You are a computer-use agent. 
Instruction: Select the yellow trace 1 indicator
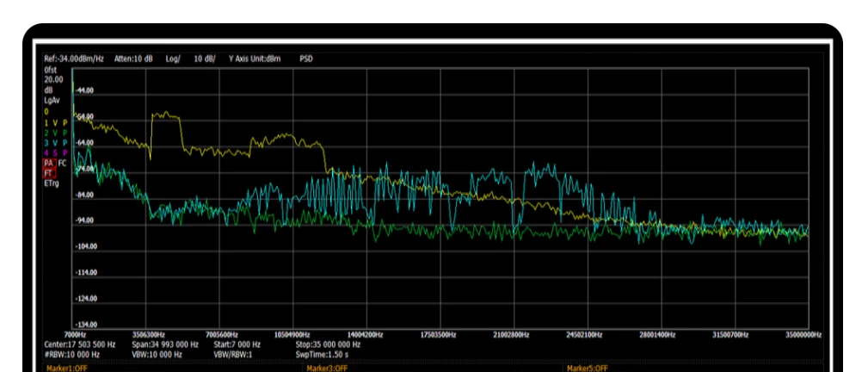pos(55,123)
